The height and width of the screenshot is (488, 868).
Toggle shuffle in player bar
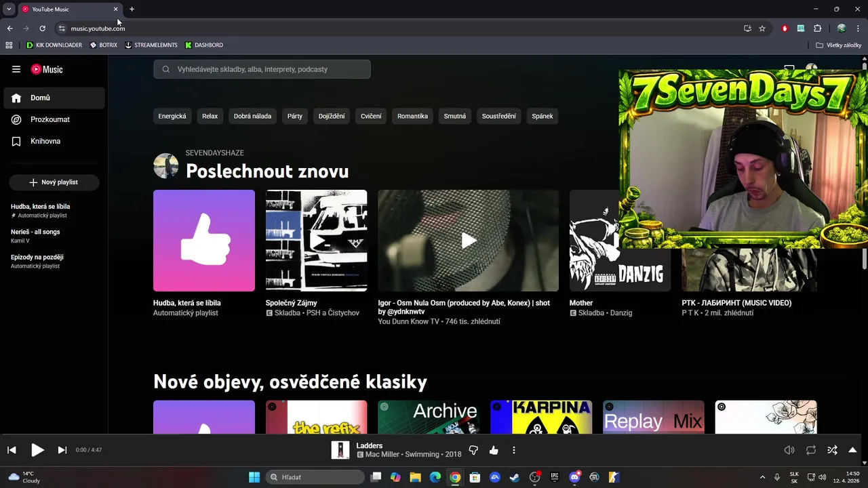point(832,450)
